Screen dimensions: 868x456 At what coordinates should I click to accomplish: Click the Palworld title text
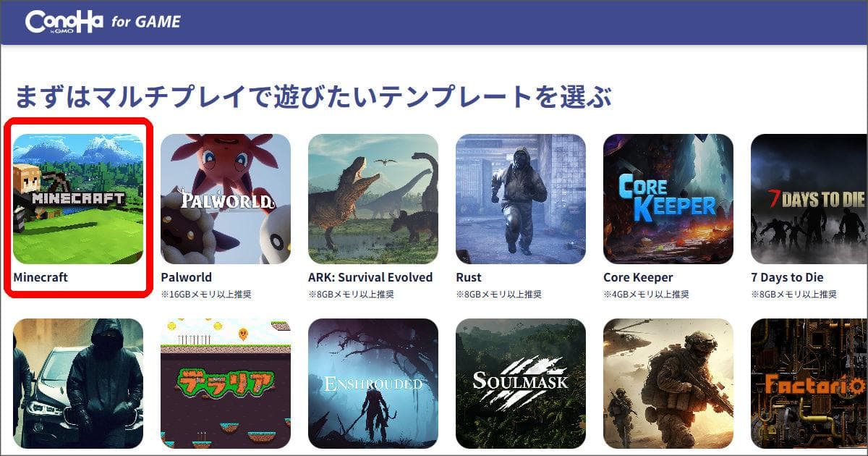click(x=186, y=277)
